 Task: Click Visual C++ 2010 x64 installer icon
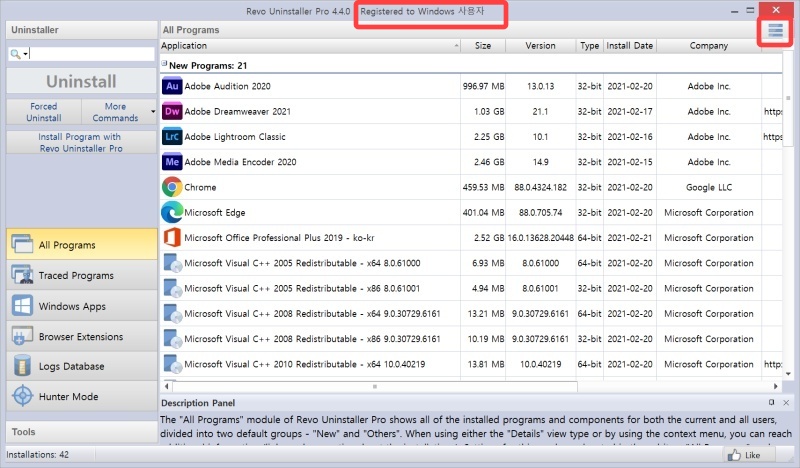172,364
